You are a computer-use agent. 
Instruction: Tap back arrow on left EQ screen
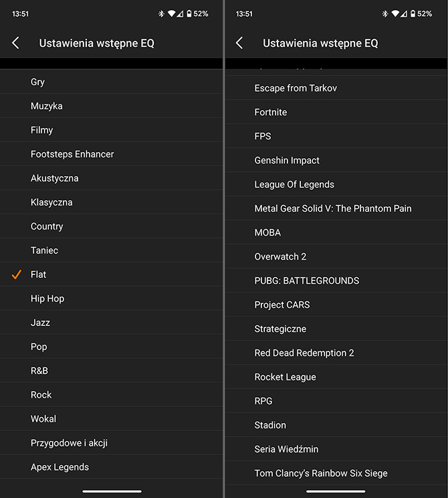point(15,43)
